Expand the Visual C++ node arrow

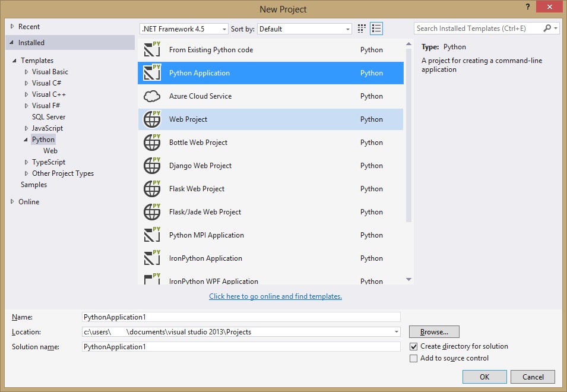(x=26, y=94)
